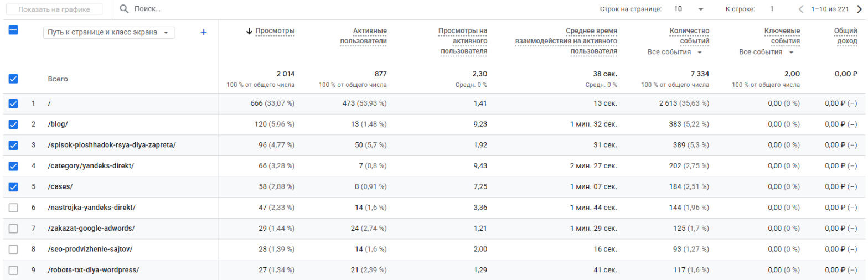Click the sort arrow next to Просмотры
Image resolution: width=868 pixels, height=280 pixels.
pyautogui.click(x=249, y=31)
